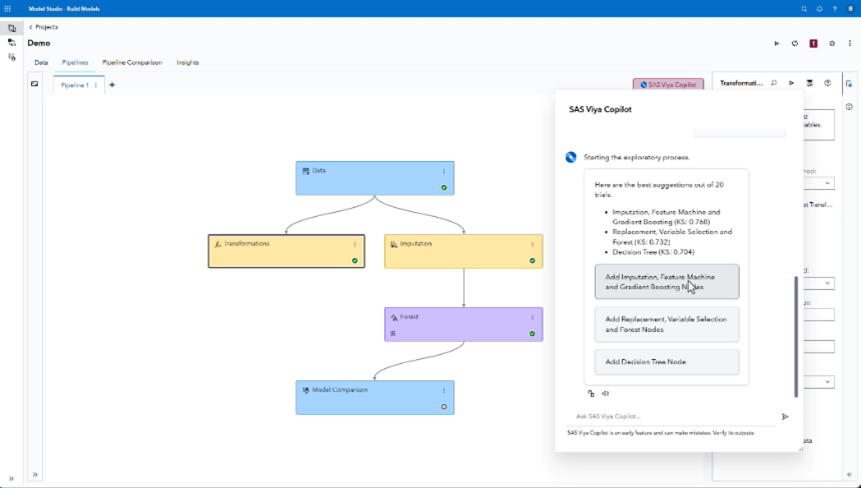Select node properties icon on right rail

849,84
